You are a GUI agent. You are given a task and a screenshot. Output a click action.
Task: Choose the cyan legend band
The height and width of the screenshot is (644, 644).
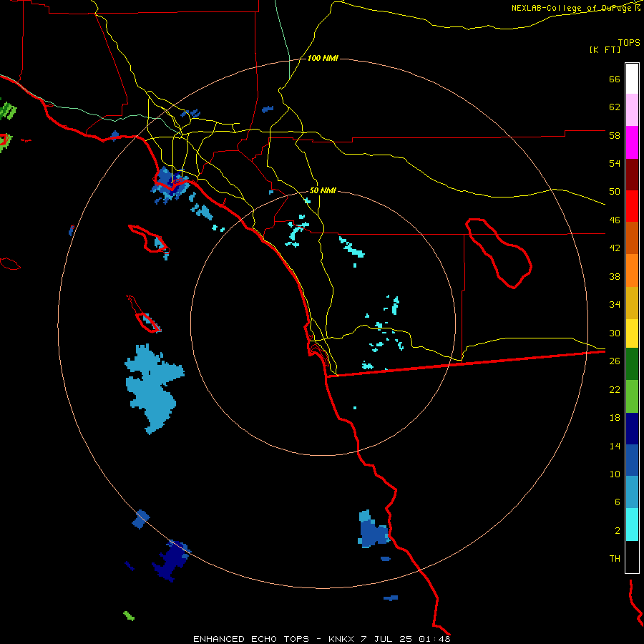pos(632,525)
